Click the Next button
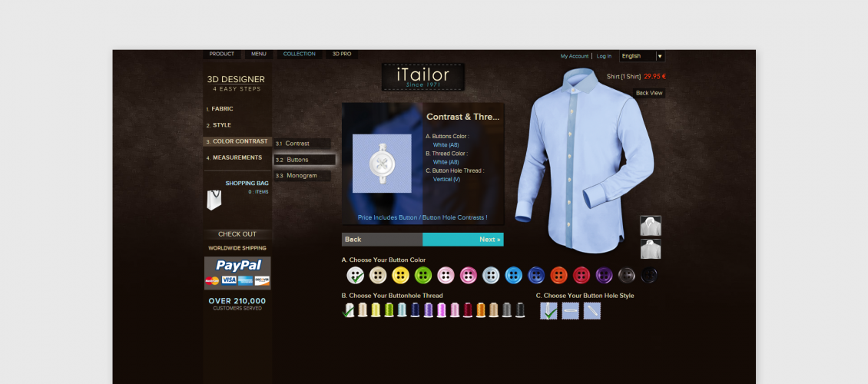868x384 pixels. (462, 240)
